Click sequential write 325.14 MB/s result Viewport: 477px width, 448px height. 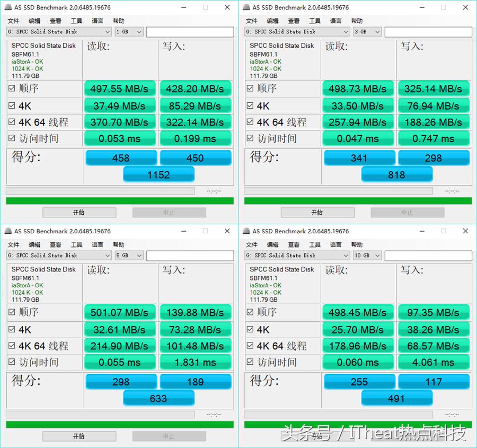click(x=434, y=89)
